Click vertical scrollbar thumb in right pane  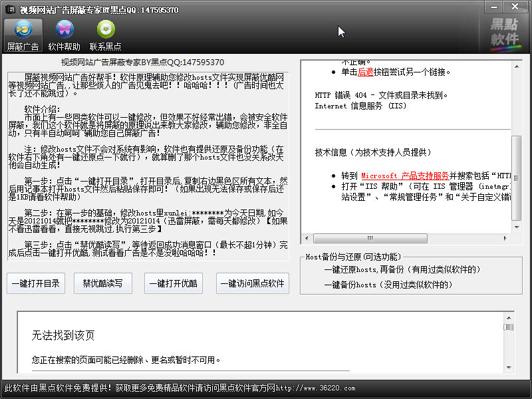[517, 178]
